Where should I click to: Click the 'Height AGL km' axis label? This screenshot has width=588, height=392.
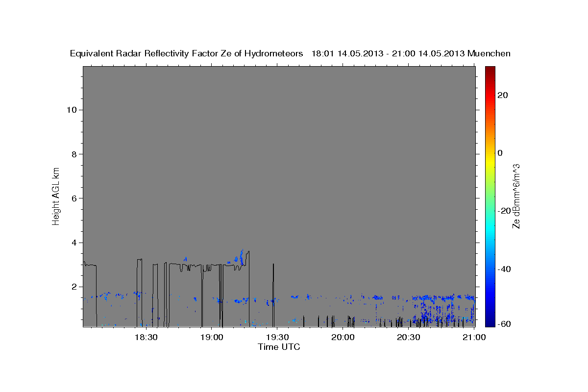pyautogui.click(x=56, y=196)
